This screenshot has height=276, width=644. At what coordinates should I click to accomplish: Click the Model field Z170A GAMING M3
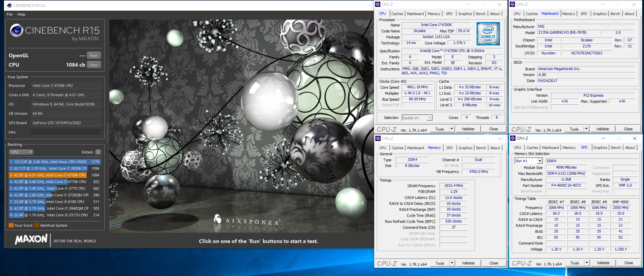coord(568,32)
